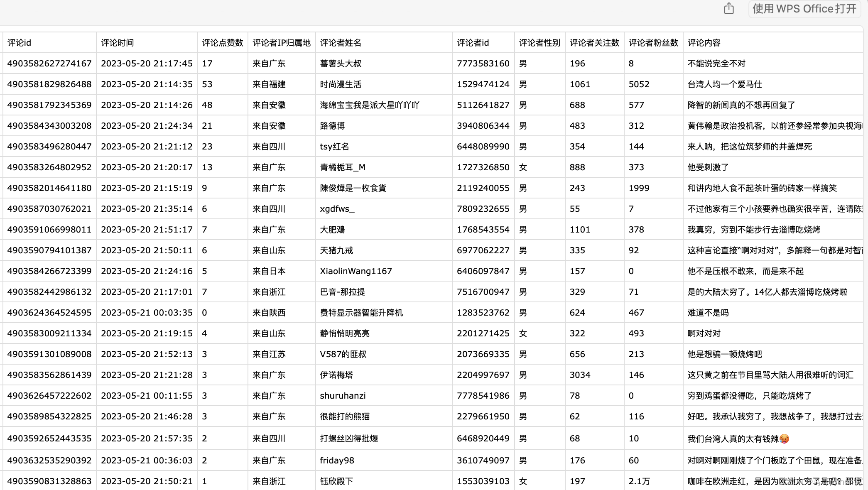The height and width of the screenshot is (490, 868).
Task: Click commenter name friday98
Action: [337, 461]
